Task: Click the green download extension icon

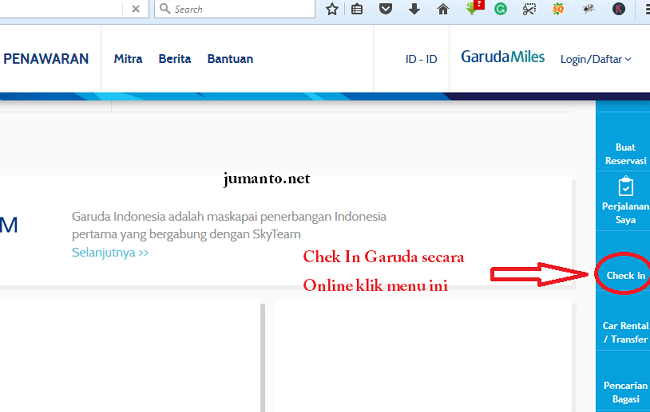Action: [x=474, y=8]
